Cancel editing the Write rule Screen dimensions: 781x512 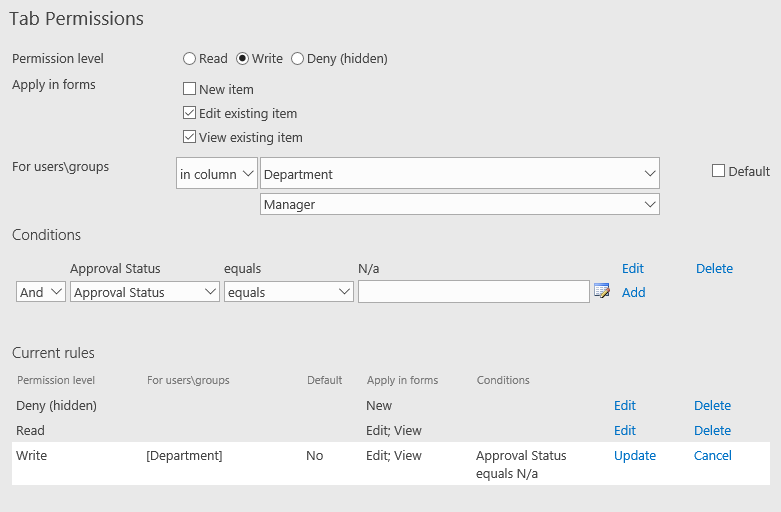point(712,456)
